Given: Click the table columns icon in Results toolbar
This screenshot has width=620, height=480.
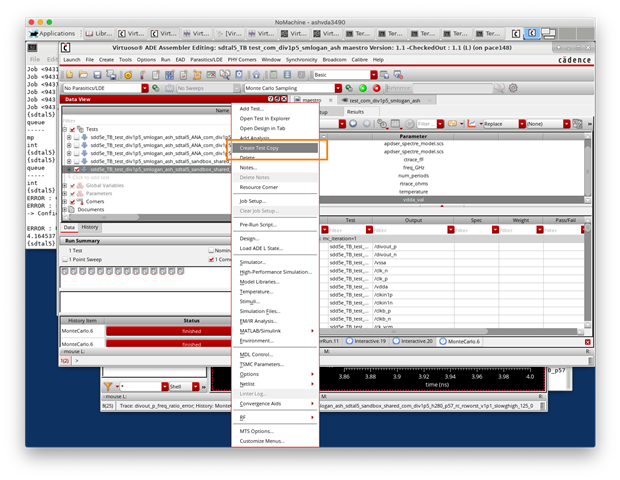Looking at the screenshot, I should [x=396, y=124].
